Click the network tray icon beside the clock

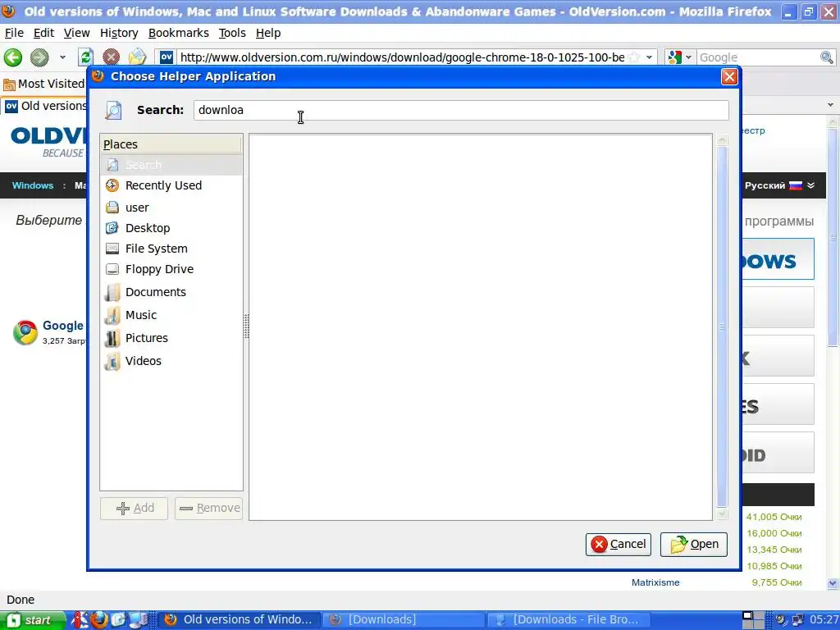point(797,620)
